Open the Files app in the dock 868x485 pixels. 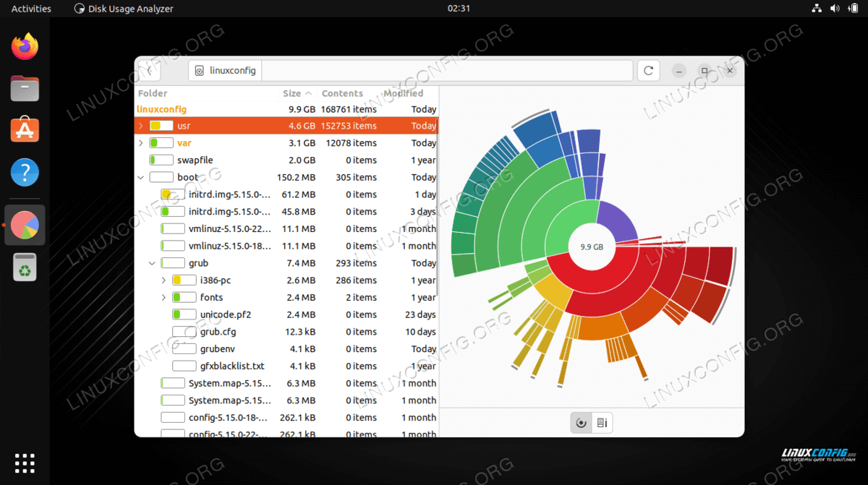click(25, 89)
